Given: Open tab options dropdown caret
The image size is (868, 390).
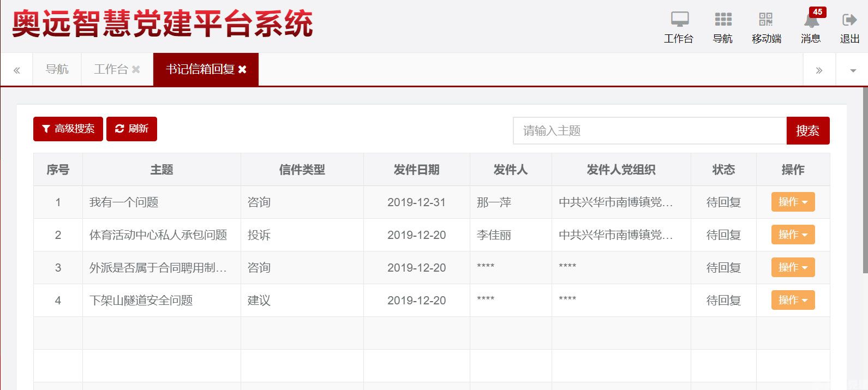Looking at the screenshot, I should pos(853,70).
